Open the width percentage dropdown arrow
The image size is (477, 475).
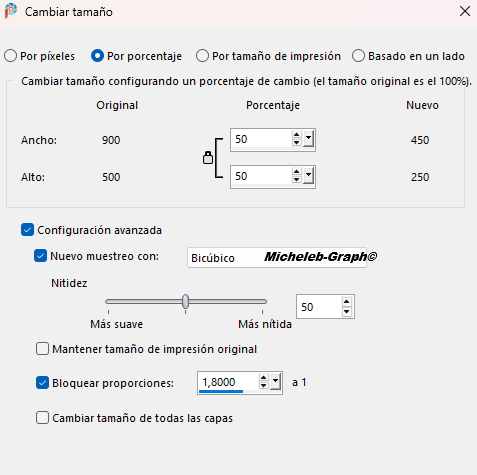(308, 139)
